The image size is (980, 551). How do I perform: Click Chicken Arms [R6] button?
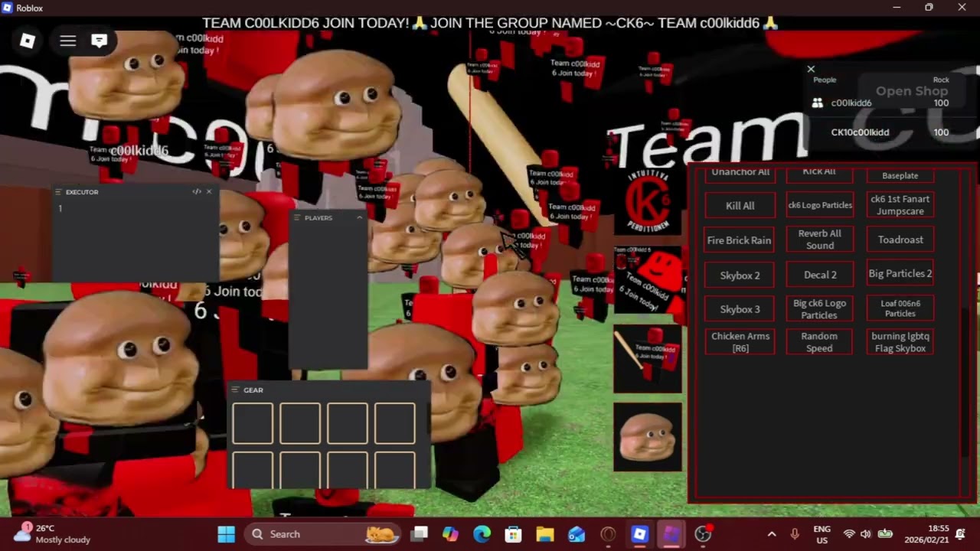click(740, 342)
